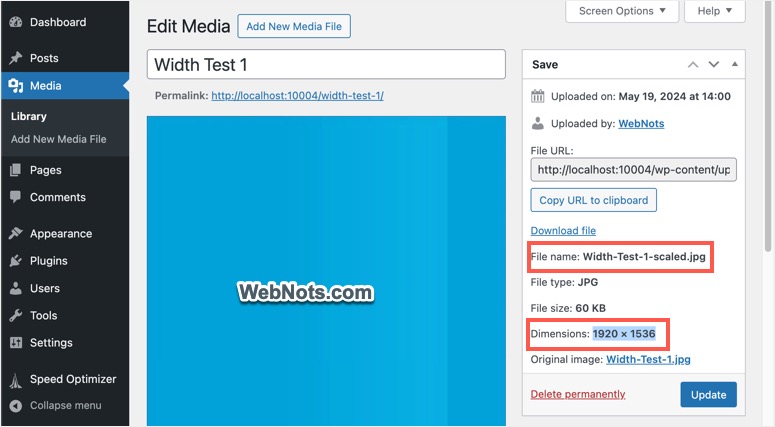Click the blue Update button
This screenshot has width=775, height=427.
pyautogui.click(x=708, y=394)
